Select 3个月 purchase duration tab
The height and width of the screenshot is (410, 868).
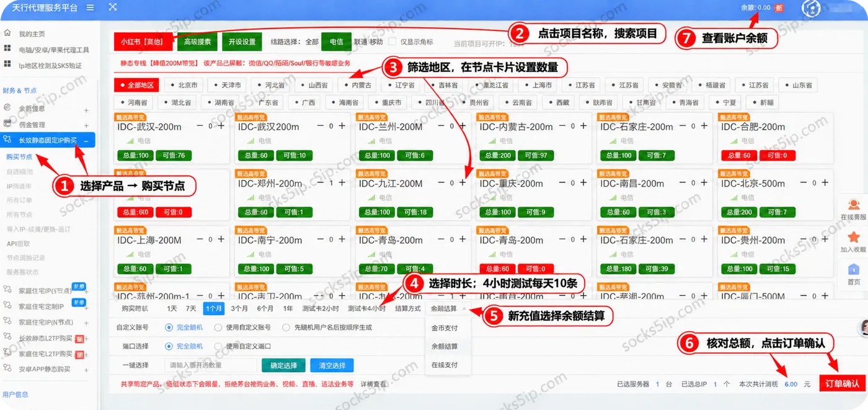[x=239, y=308]
